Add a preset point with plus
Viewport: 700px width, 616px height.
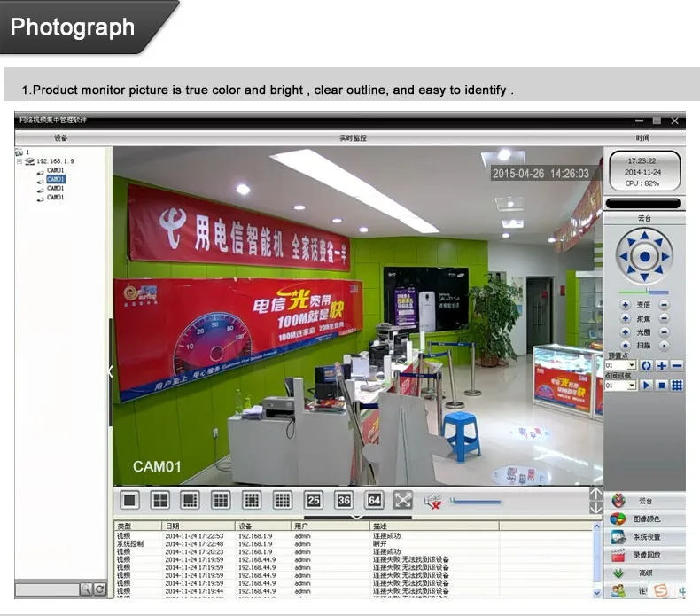coord(662,366)
